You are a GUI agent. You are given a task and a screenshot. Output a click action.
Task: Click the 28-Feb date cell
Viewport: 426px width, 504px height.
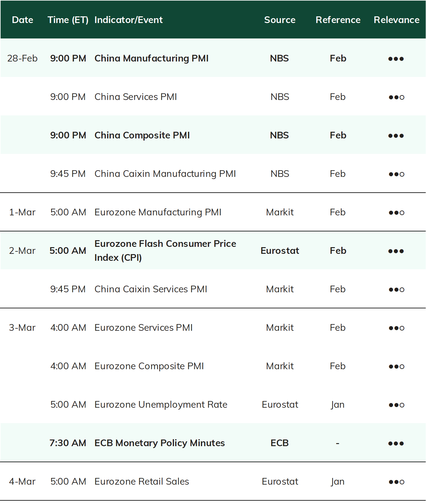click(22, 58)
